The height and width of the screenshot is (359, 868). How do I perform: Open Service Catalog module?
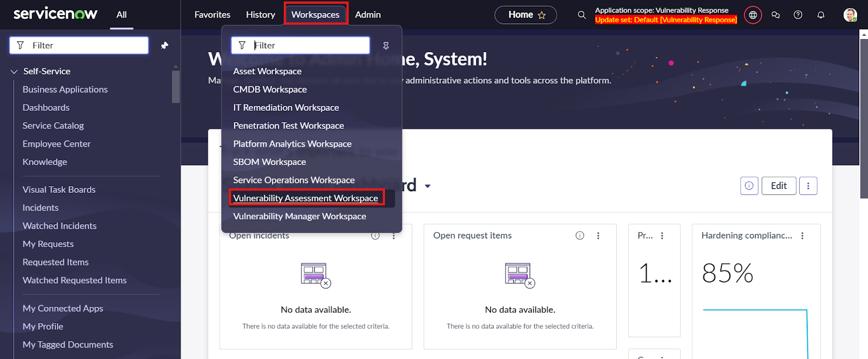(x=53, y=126)
